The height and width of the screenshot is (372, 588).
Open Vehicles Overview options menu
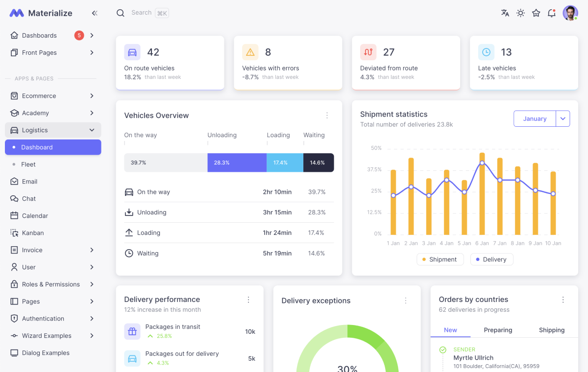327,115
